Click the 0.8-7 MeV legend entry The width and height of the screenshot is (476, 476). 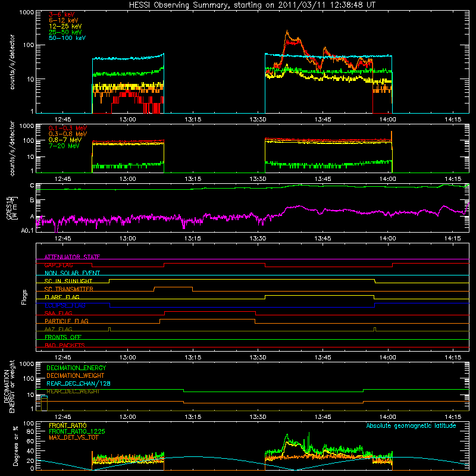[x=65, y=140]
